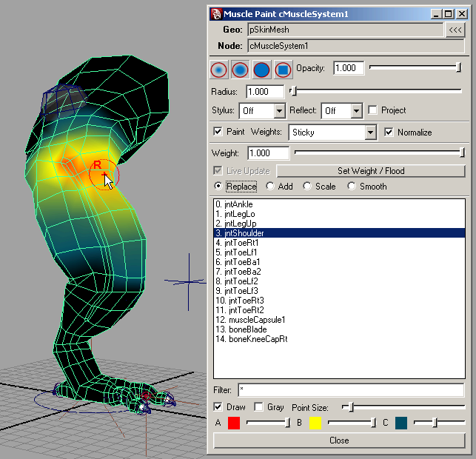This screenshot has width=476, height=459.
Task: Click red color swatch A
Action: tap(234, 423)
